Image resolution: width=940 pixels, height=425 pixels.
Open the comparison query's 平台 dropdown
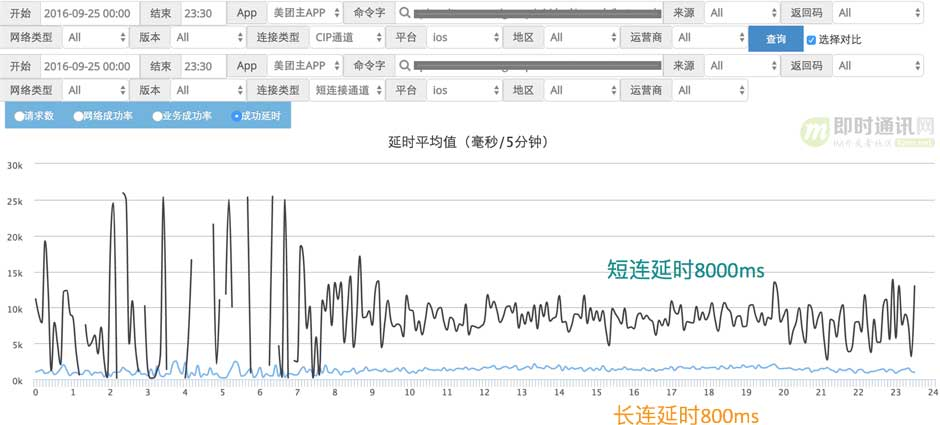tap(465, 91)
